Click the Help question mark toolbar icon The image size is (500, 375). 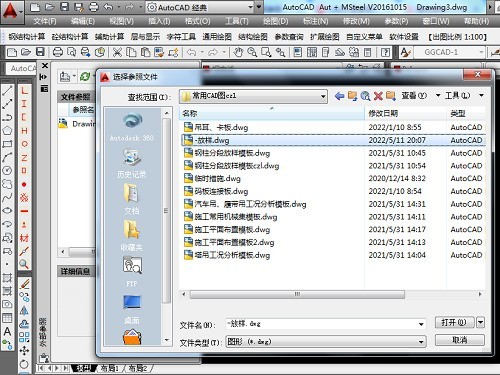click(x=385, y=52)
